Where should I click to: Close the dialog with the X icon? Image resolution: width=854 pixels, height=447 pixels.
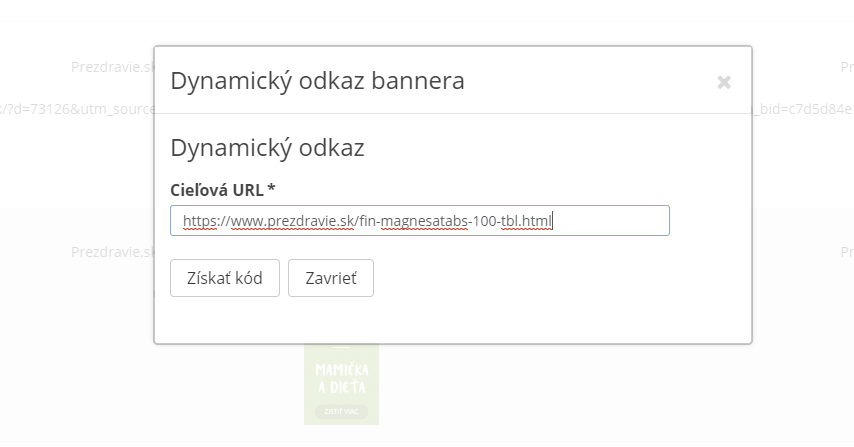click(724, 82)
